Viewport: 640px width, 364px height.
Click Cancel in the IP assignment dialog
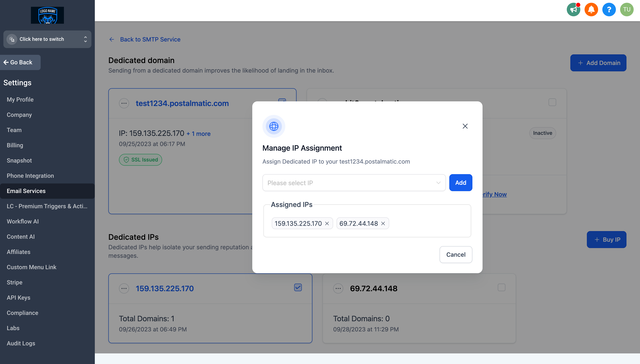tap(456, 255)
